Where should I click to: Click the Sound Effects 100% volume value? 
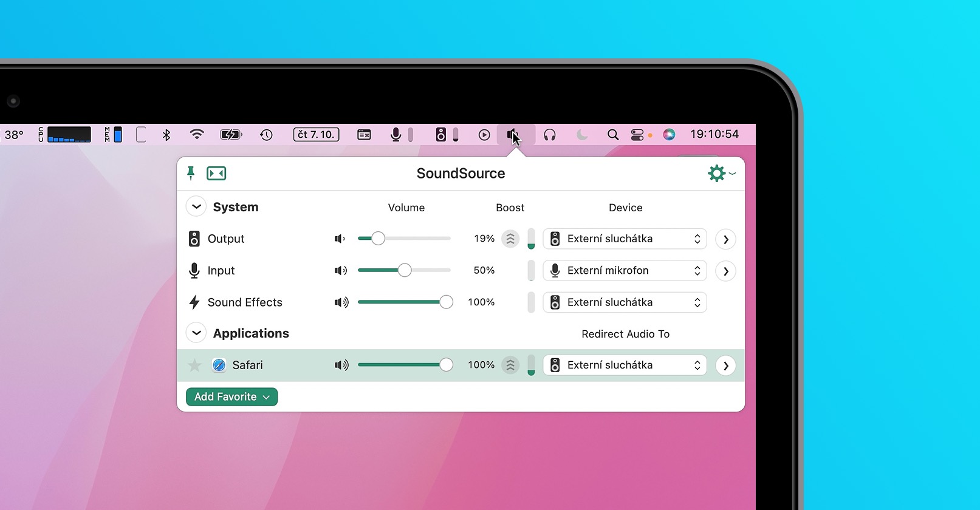click(x=481, y=302)
